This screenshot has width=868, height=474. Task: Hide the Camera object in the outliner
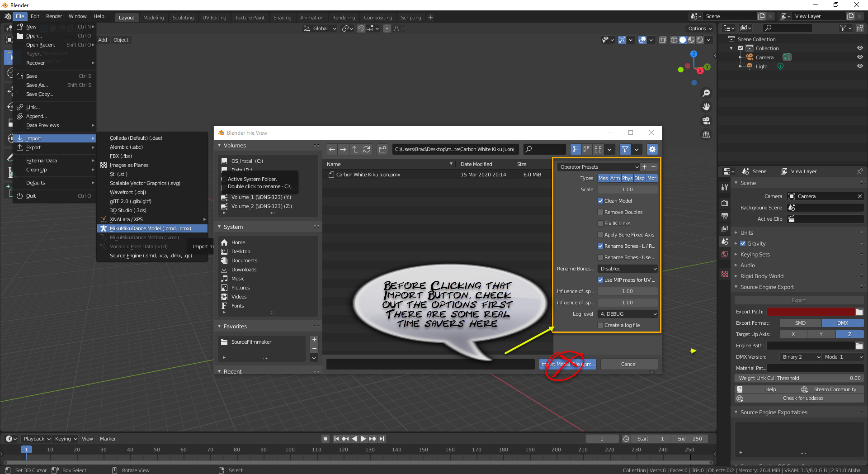tap(860, 57)
